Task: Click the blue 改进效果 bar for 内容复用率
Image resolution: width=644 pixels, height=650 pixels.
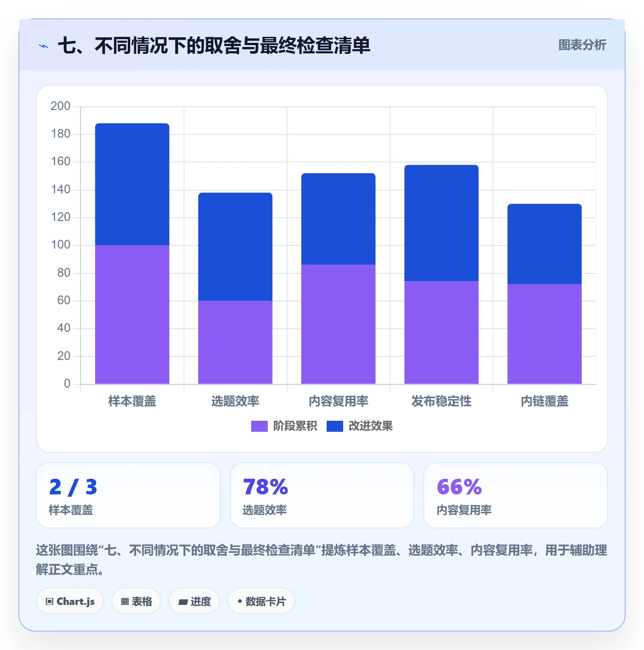Action: point(338,219)
